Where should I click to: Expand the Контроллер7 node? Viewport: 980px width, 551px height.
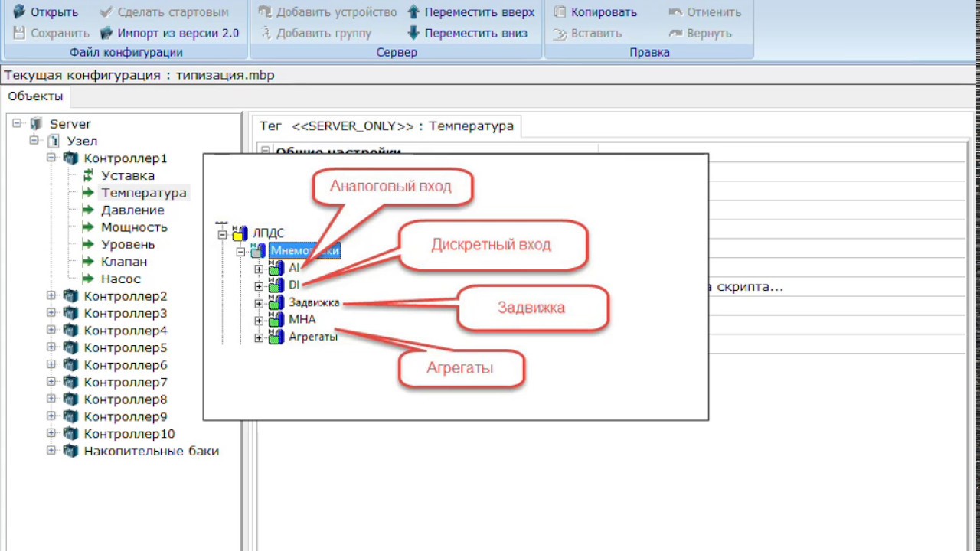click(x=51, y=382)
